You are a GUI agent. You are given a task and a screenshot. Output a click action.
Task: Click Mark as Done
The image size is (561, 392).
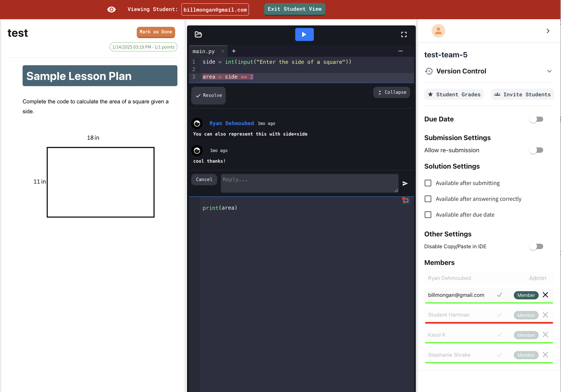pyautogui.click(x=156, y=32)
